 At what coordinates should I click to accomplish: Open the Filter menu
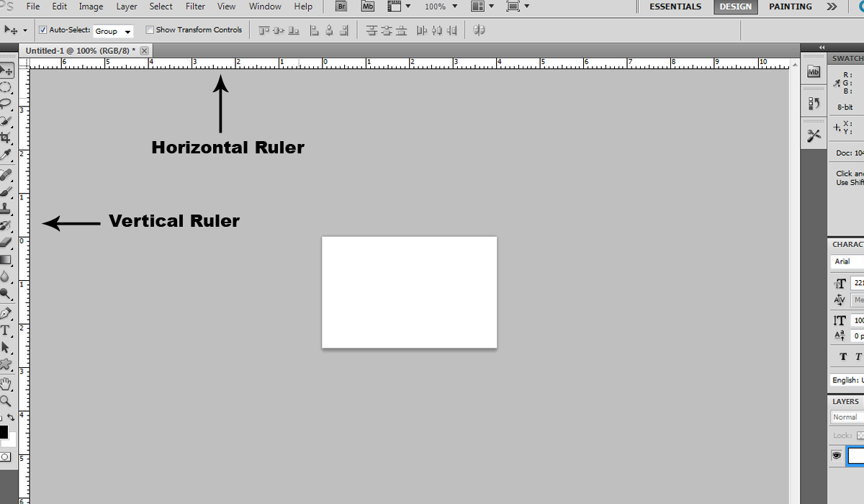tap(194, 6)
